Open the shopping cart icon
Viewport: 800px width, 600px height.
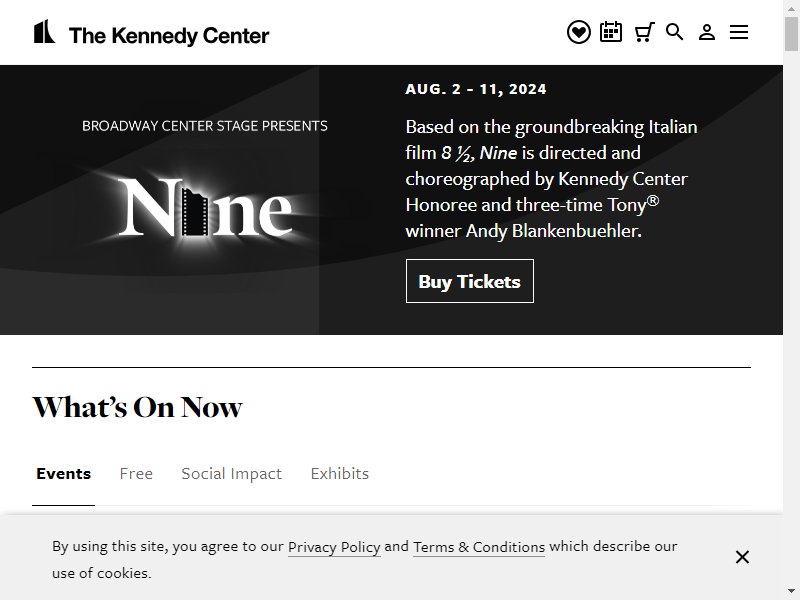coord(644,32)
